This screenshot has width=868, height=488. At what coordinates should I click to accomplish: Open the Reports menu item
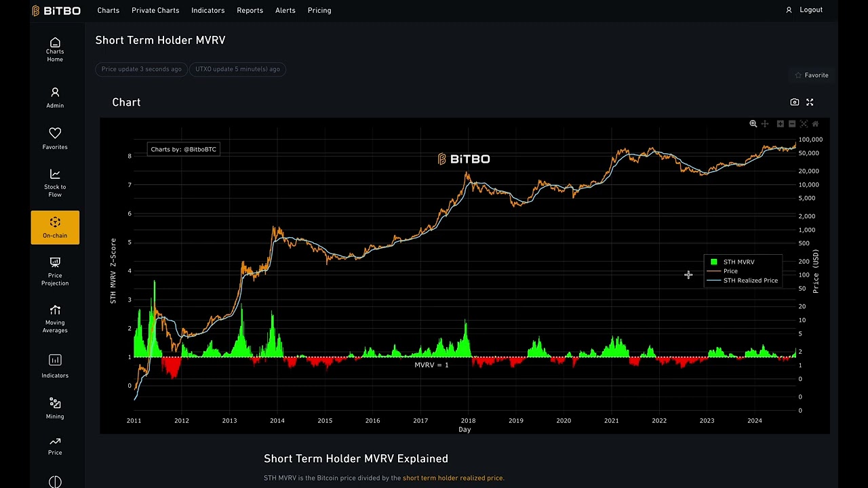point(250,10)
